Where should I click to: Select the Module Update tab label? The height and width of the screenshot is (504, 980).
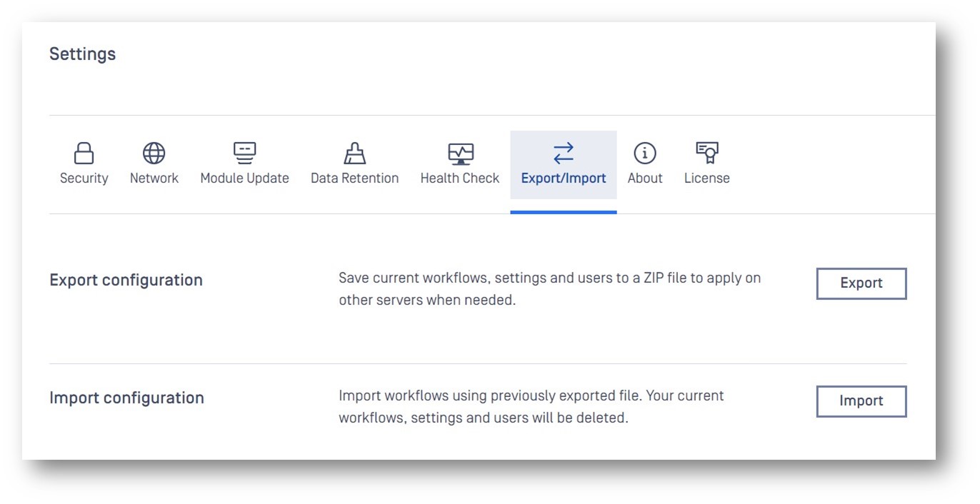tap(244, 178)
